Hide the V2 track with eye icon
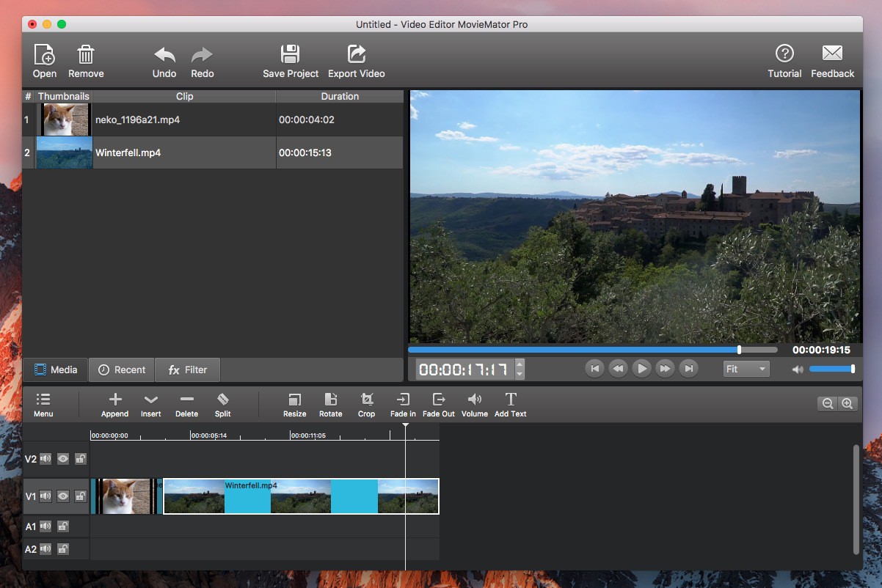Viewport: 882px width, 588px height. pyautogui.click(x=63, y=459)
